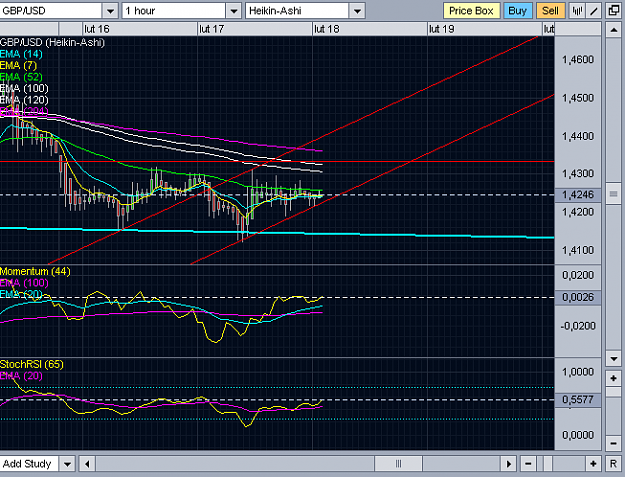Click the EMA (14) legend label
Image resolution: width=625 pixels, height=477 pixels.
[22, 54]
